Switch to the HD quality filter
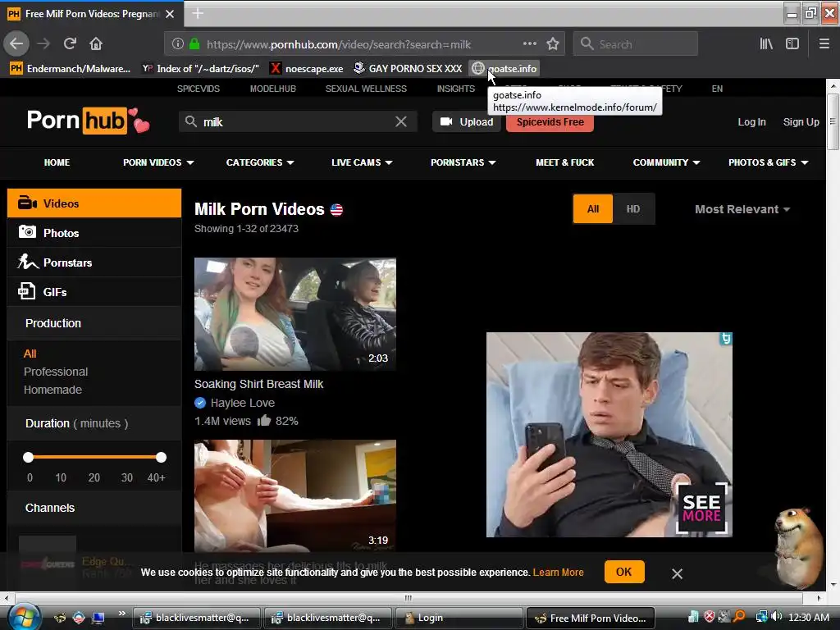Image resolution: width=840 pixels, height=630 pixels. point(633,209)
